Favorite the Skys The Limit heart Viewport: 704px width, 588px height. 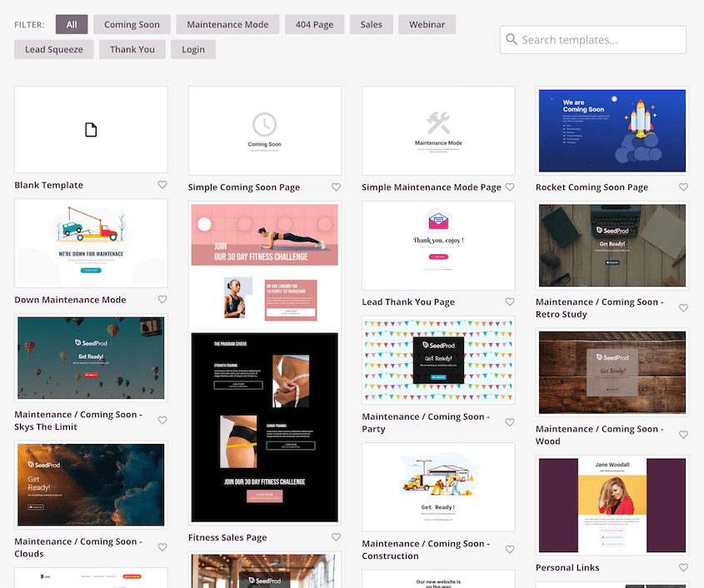coord(162,420)
